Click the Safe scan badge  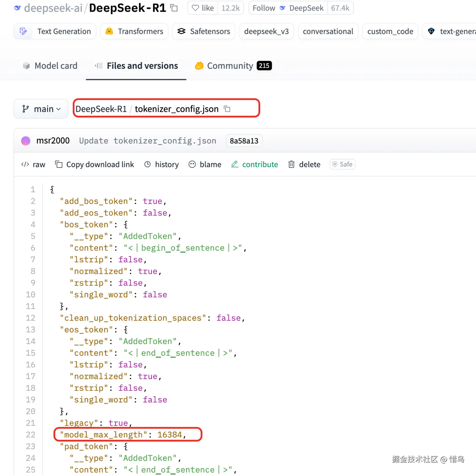[x=343, y=164]
